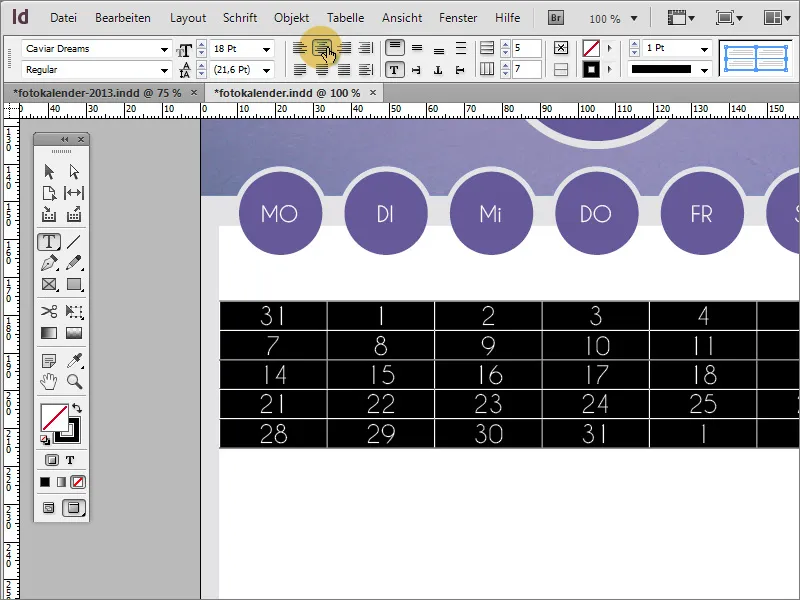800x600 pixels.
Task: Collapse the tools panel to double arrows
Action: [x=64, y=139]
